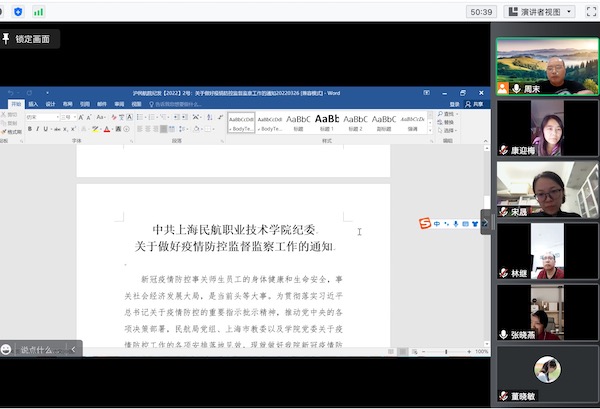The width and height of the screenshot is (600, 409).
Task: Click the network signal bars icon
Action: (38, 12)
